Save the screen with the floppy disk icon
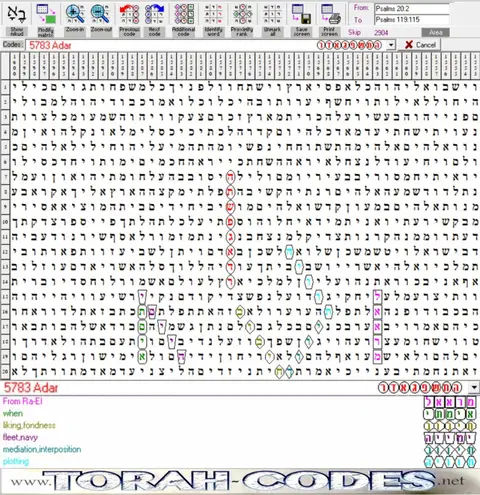This screenshot has width=480, height=495. (x=301, y=14)
